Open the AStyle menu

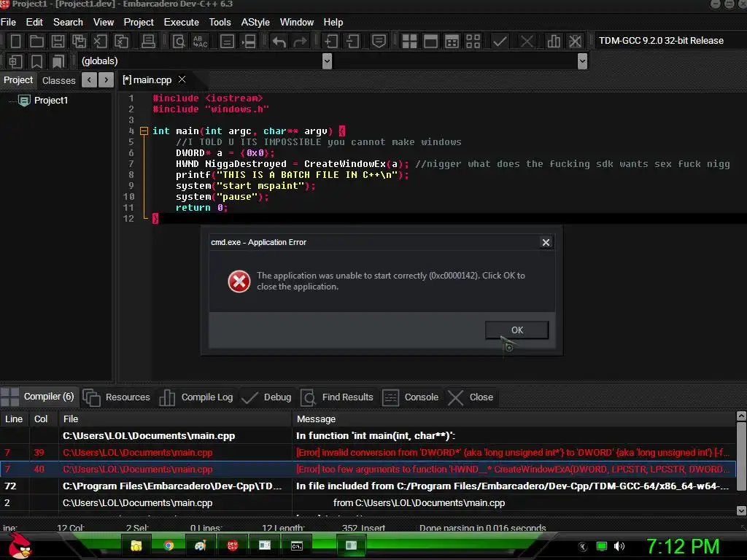[x=255, y=23]
